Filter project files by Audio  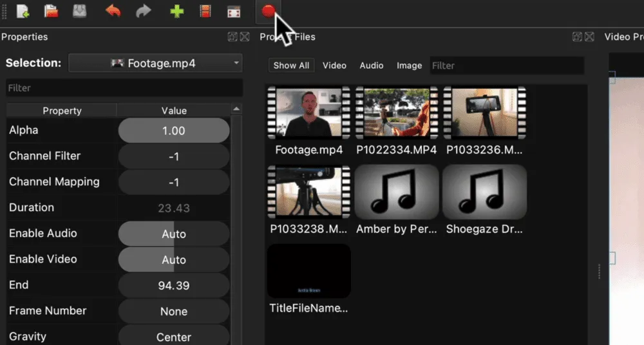tap(372, 65)
